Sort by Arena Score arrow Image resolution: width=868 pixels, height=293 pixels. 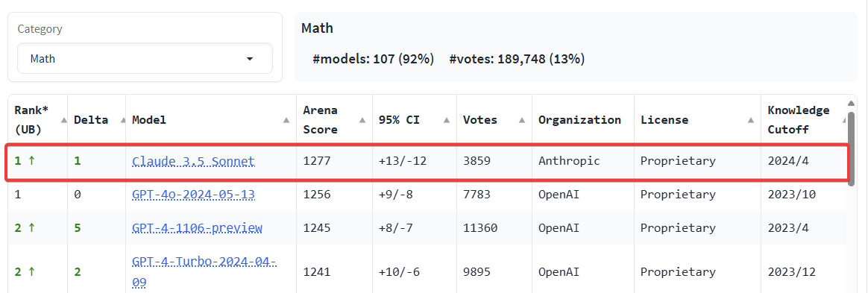(362, 120)
